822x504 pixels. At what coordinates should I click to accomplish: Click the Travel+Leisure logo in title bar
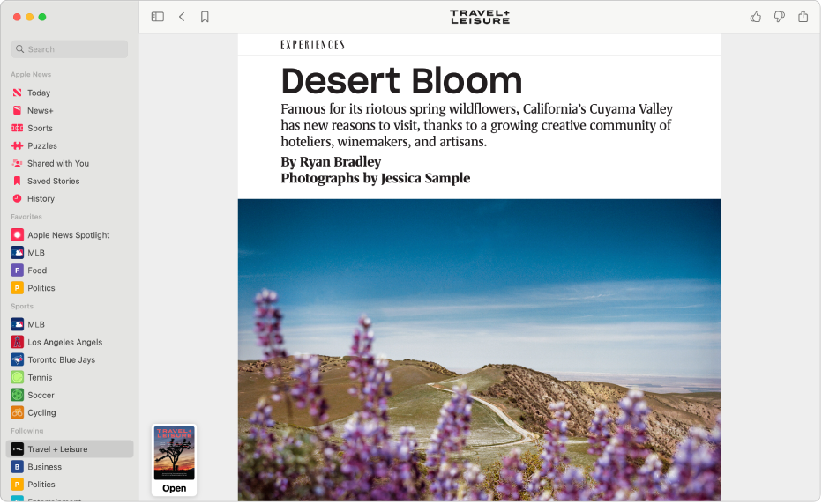pos(480,17)
